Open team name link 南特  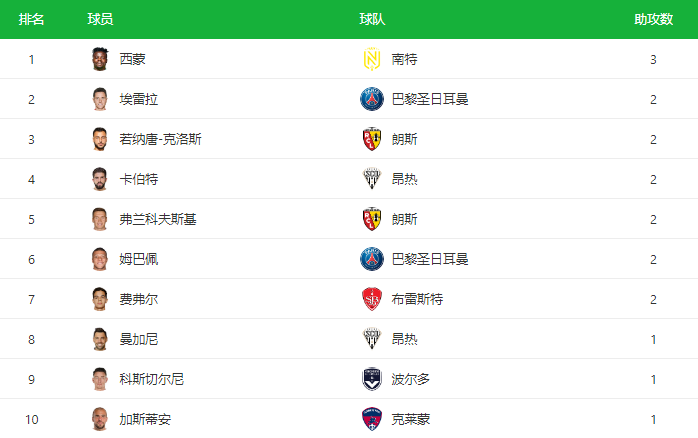click(x=404, y=59)
